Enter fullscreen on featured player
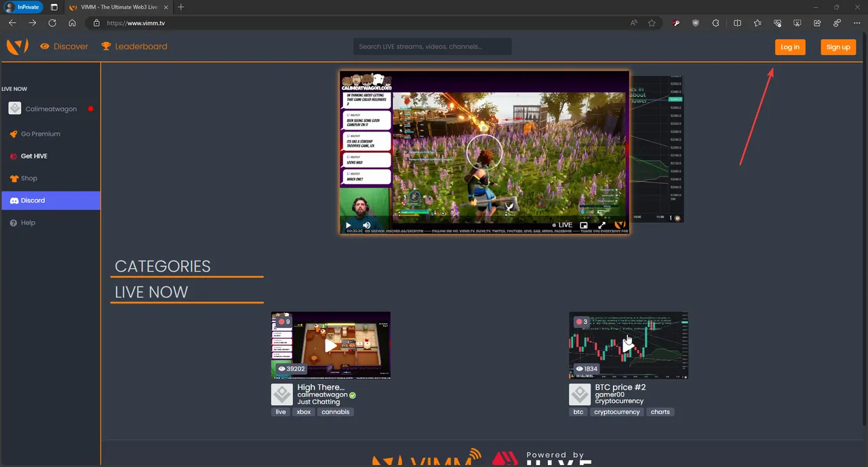 (x=601, y=225)
